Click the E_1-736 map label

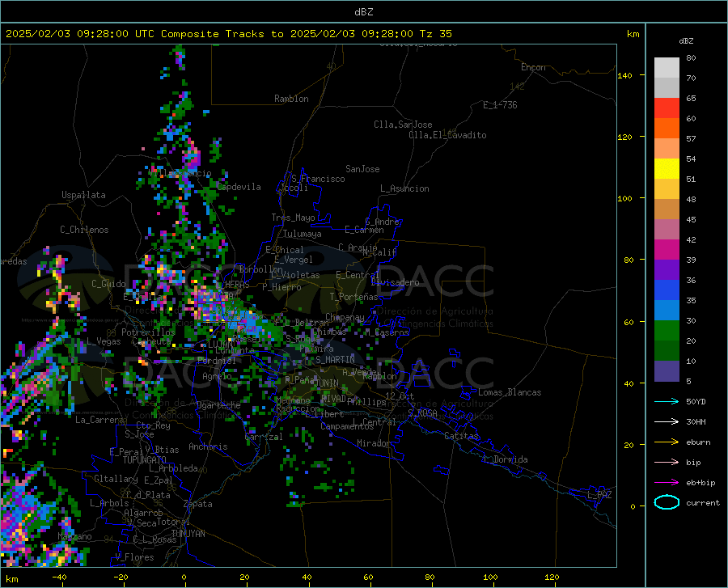point(500,105)
